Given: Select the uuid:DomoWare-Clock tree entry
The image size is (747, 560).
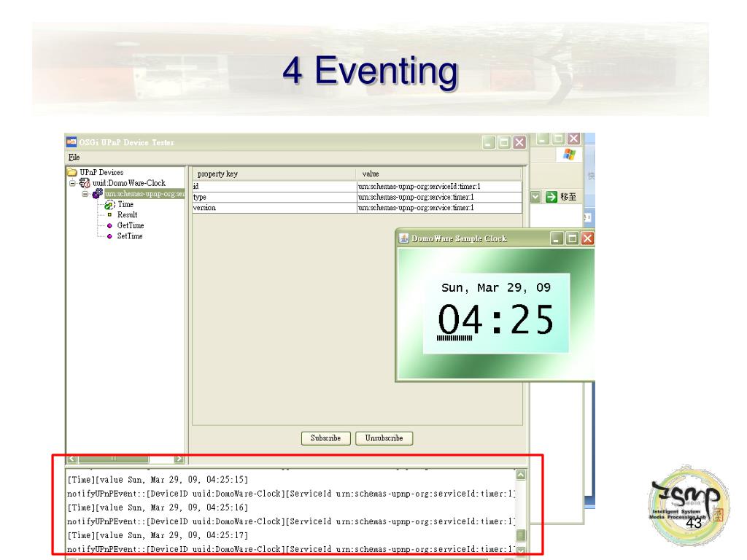Looking at the screenshot, I should (x=128, y=183).
